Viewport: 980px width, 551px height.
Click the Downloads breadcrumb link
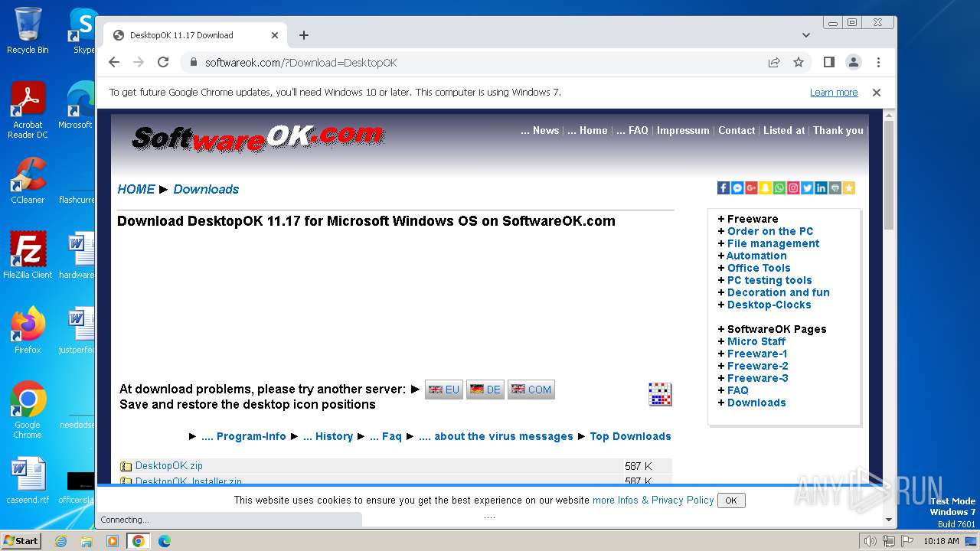[206, 189]
